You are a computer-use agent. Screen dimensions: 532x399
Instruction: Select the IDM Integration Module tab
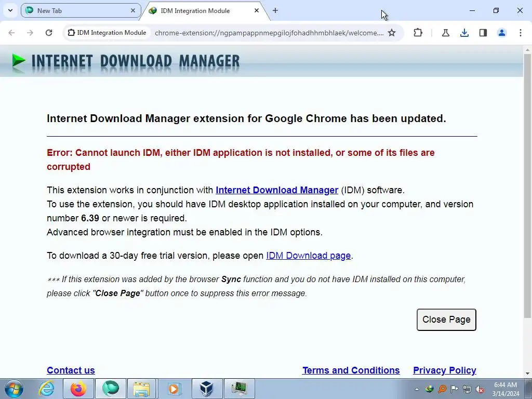[205, 10]
